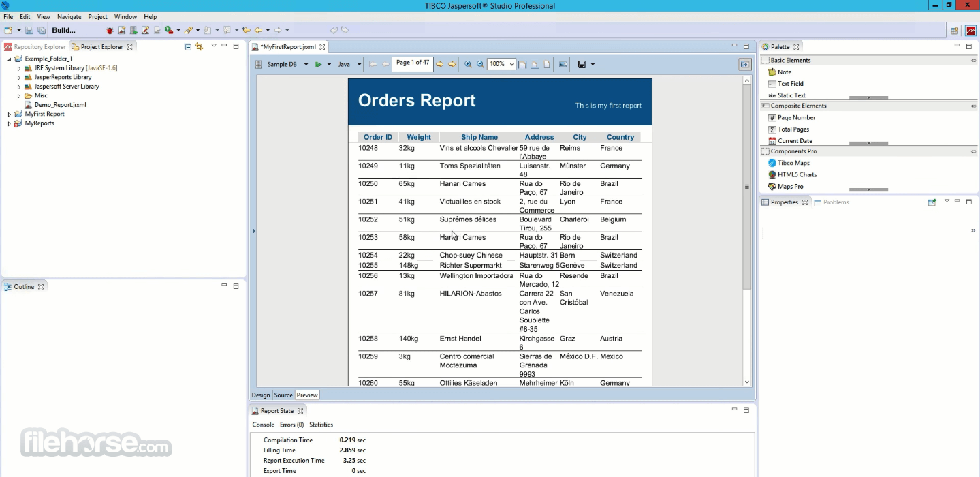Toggle the Basic Elements drawer pin
The height and width of the screenshot is (477, 980).
point(974,61)
